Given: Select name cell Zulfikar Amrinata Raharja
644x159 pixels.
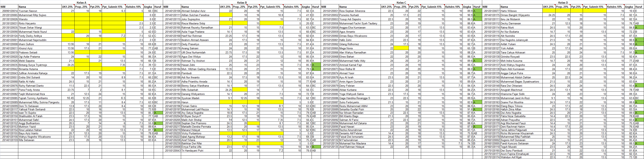Looking at the screenshot, I should tap(40, 73).
